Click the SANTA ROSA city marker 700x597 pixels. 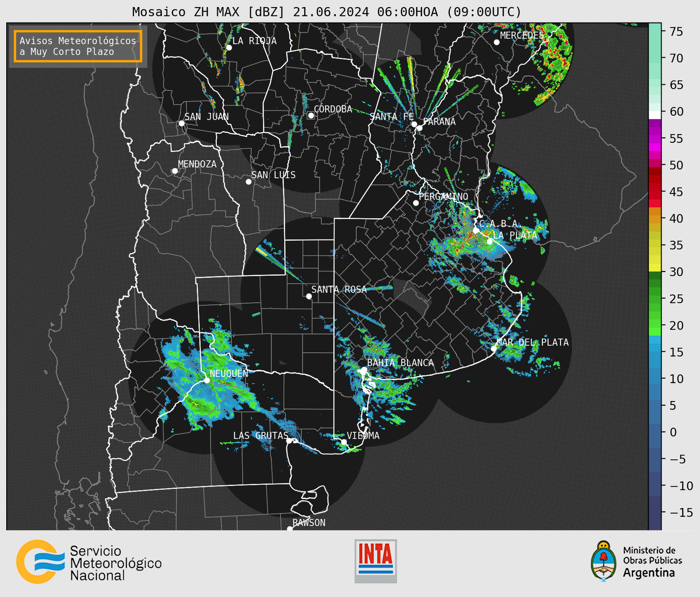309,296
